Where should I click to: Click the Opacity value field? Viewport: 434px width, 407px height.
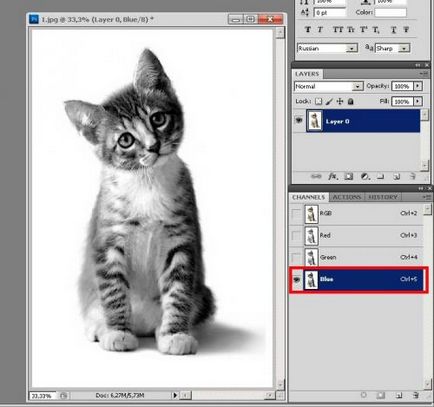[402, 86]
